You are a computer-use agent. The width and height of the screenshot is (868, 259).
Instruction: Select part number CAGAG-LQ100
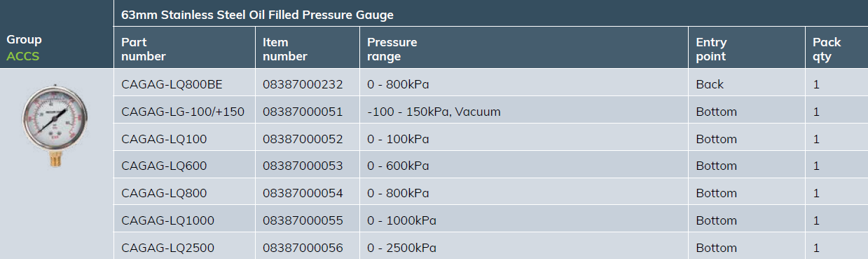[x=164, y=139]
